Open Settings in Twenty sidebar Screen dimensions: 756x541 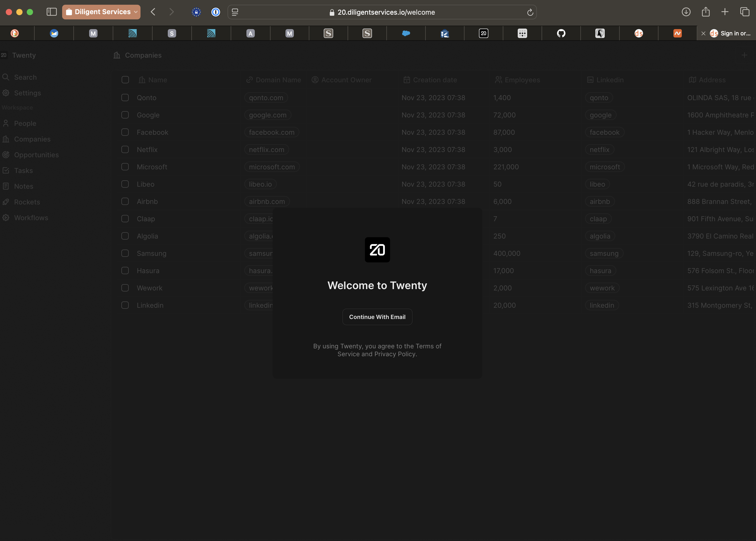point(27,93)
